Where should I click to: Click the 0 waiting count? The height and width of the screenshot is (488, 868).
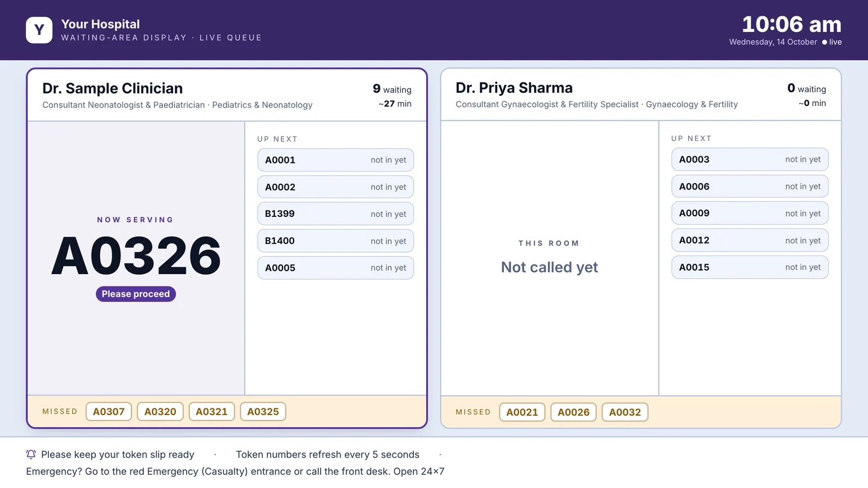[x=807, y=89]
